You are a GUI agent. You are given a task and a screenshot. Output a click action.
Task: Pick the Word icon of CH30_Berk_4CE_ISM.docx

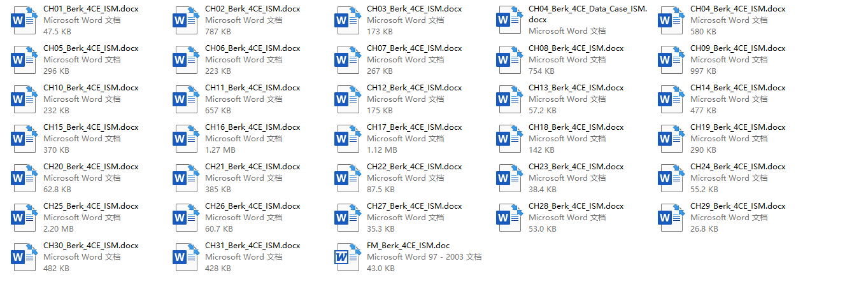point(25,257)
